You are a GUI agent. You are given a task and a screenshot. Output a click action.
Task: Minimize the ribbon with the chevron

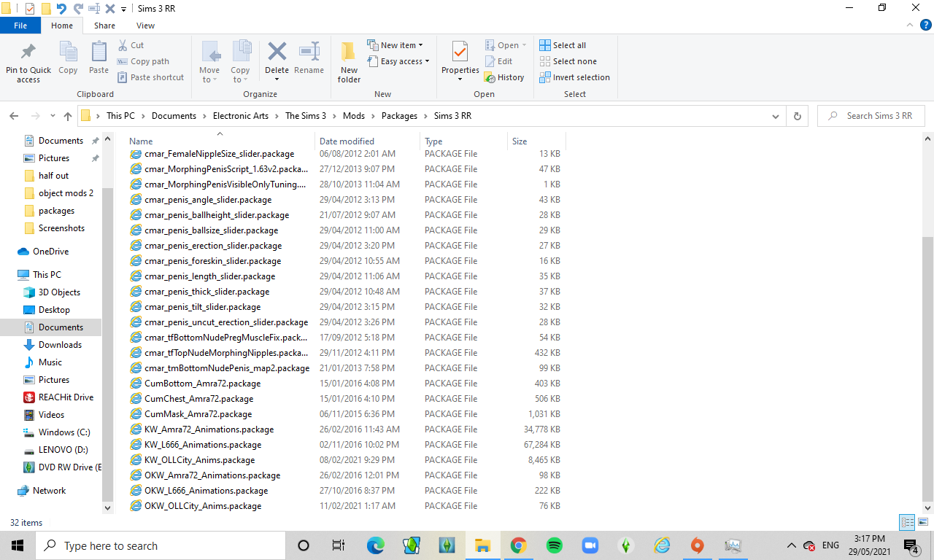(x=908, y=25)
